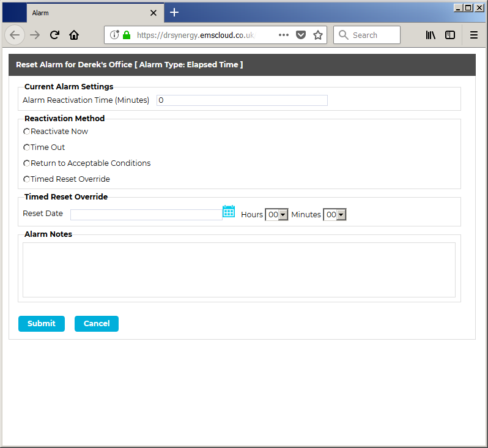This screenshot has width=488, height=448.
Task: Choose the Time Out reactivation method
Action: 26,147
